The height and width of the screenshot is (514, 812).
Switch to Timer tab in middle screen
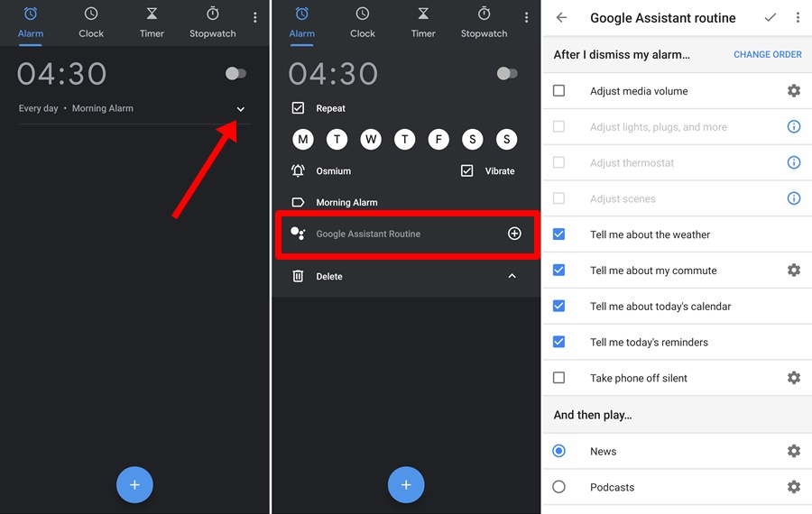423,23
